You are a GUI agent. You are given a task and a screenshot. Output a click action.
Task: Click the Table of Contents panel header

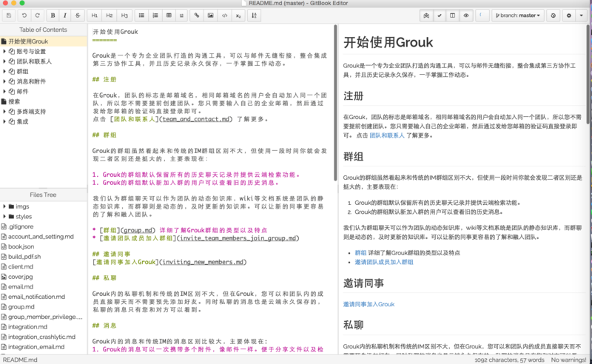(x=44, y=30)
